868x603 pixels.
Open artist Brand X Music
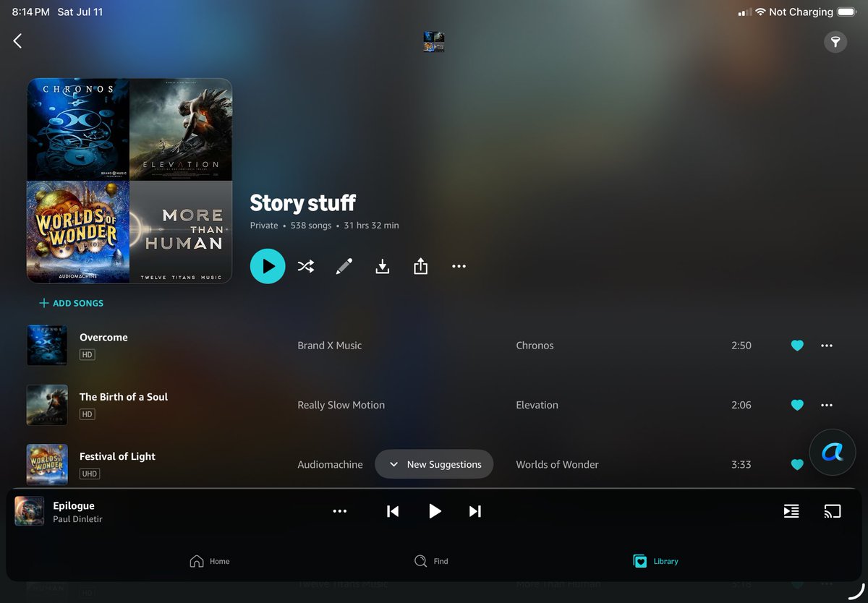pos(329,346)
